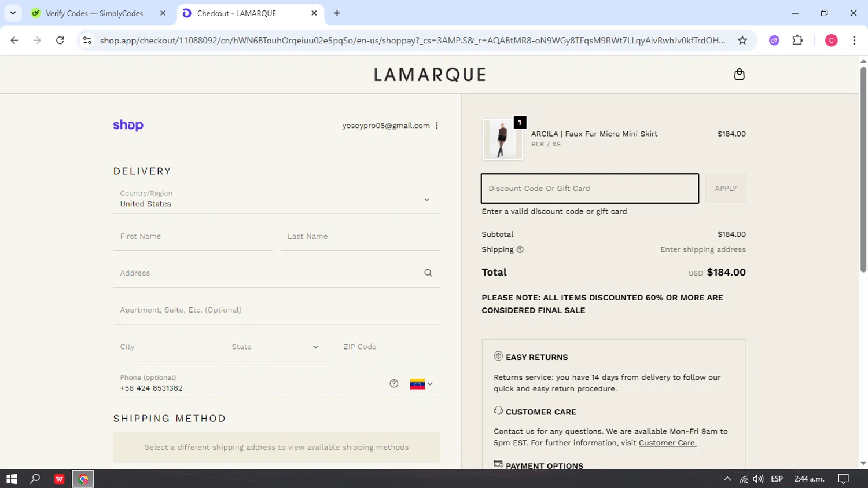868x488 pixels.
Task: Open Windows taskbar search
Action: [x=35, y=479]
